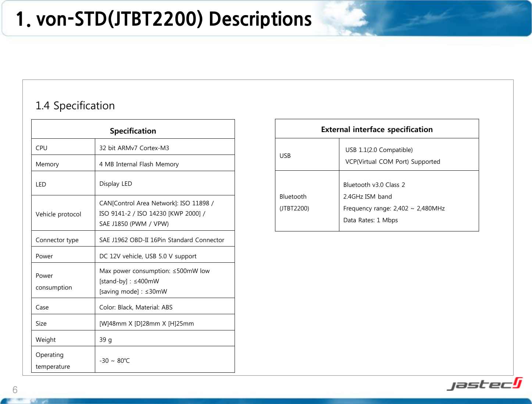Select the 'USB' interface row label
The height and width of the screenshot is (404, 532).
click(285, 156)
